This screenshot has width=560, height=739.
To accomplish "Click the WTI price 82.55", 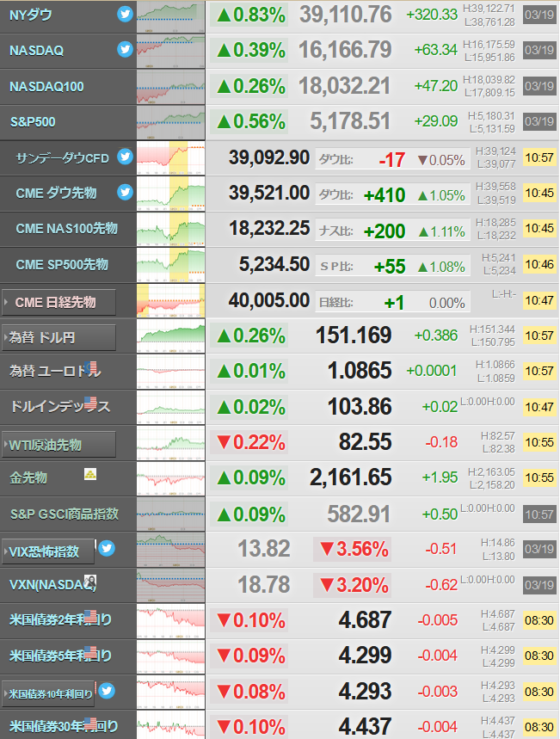I will pos(366,442).
